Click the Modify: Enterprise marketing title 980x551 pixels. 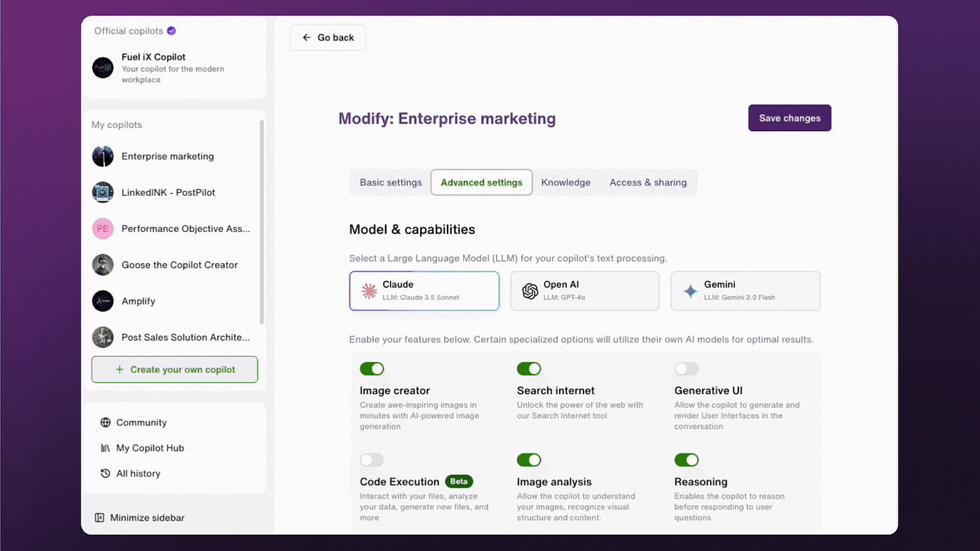coord(447,119)
